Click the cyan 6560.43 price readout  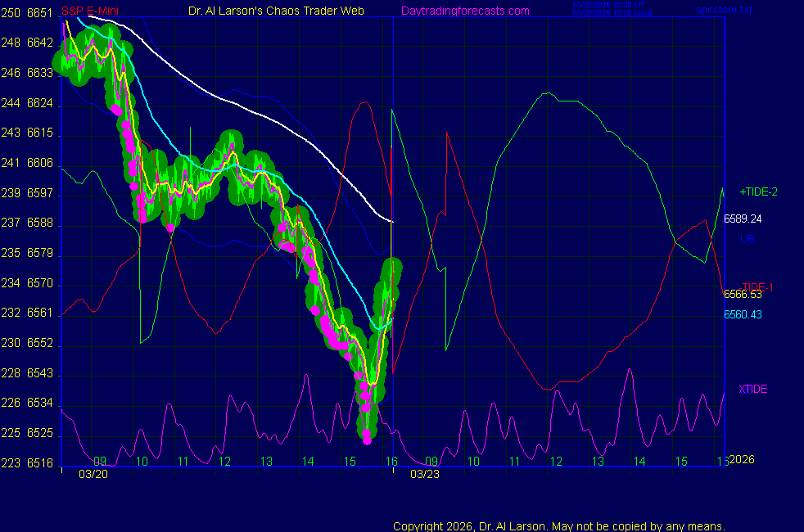click(743, 314)
